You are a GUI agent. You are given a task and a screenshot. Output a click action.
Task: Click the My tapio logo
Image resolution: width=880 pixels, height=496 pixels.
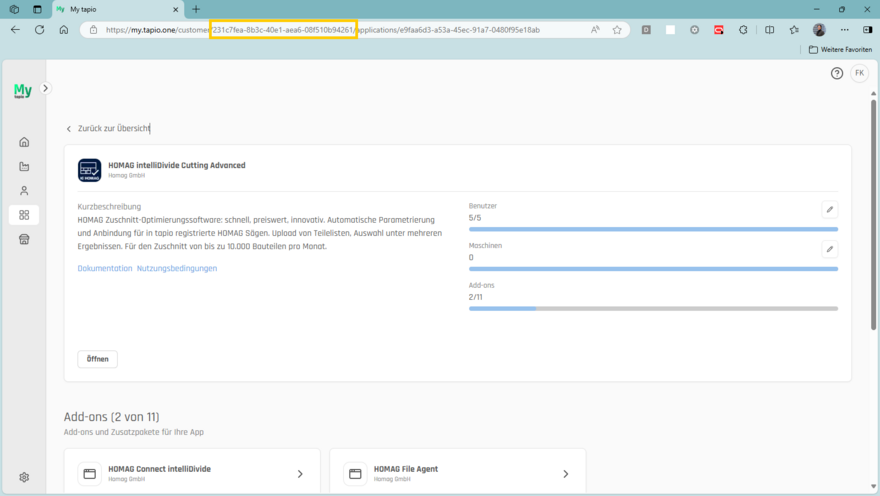22,90
